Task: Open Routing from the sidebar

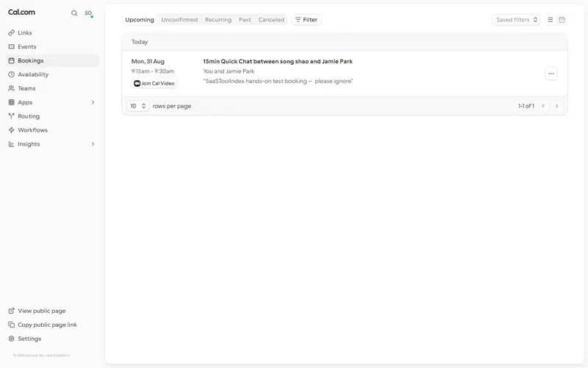Action: click(x=29, y=116)
